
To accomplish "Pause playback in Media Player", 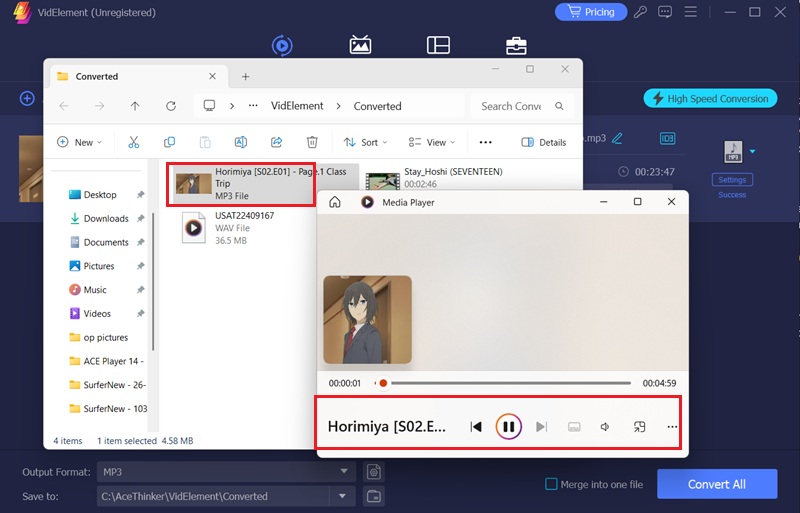I will tap(509, 426).
